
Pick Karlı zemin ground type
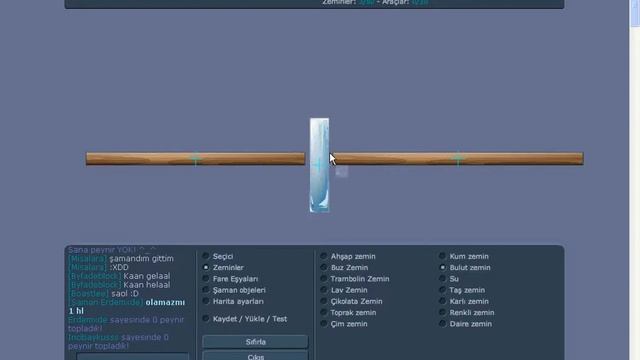(442, 301)
